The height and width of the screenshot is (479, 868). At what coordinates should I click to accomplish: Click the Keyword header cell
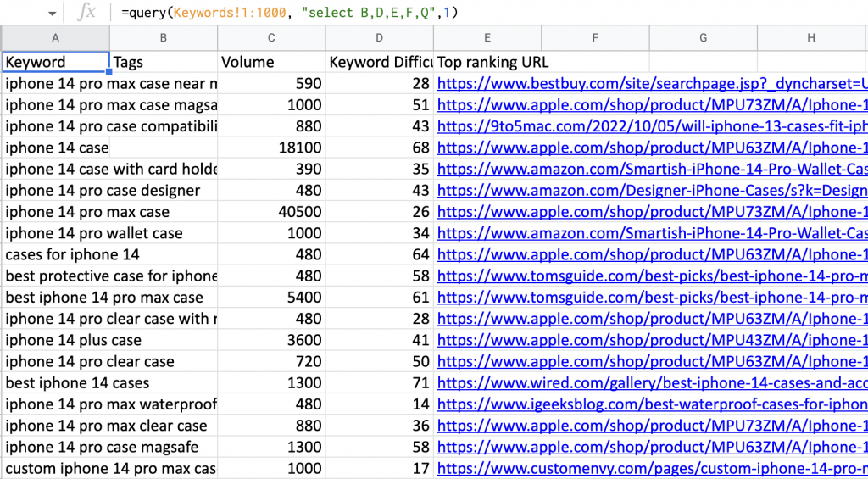(55, 62)
